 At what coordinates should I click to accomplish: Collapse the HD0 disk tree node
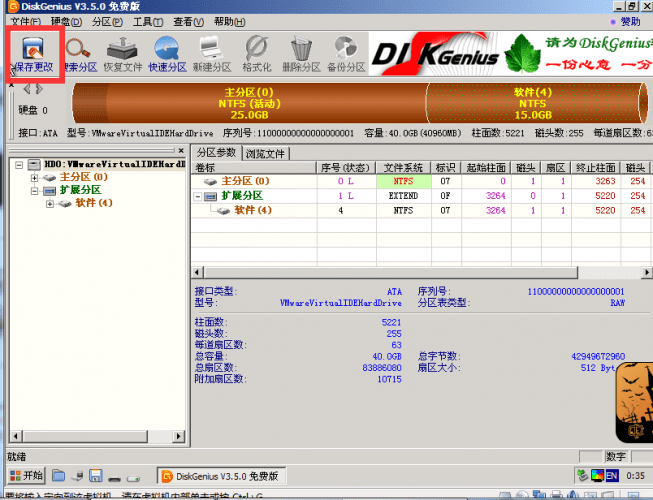tap(19, 165)
